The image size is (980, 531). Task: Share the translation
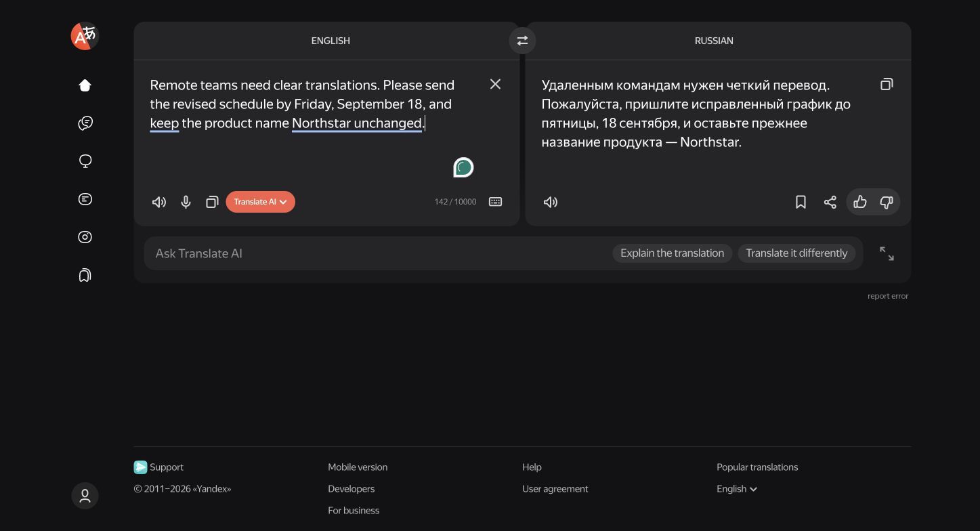pyautogui.click(x=830, y=202)
